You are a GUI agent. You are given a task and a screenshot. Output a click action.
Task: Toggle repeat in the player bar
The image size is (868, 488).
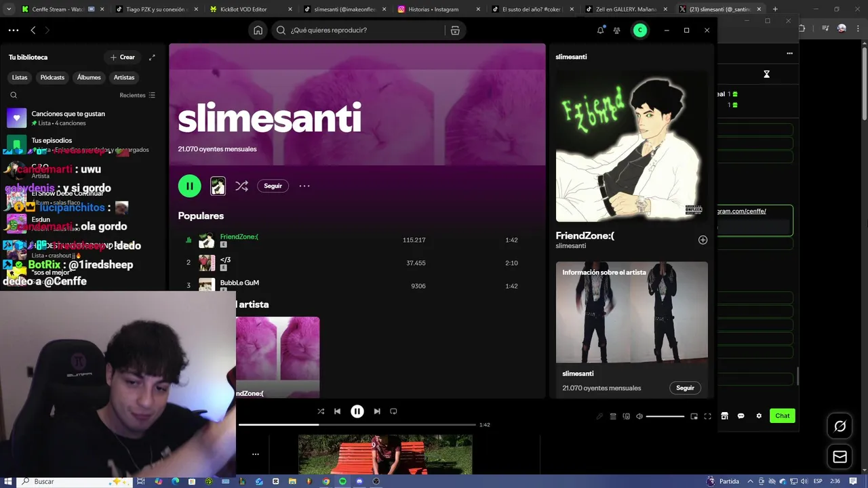(393, 411)
